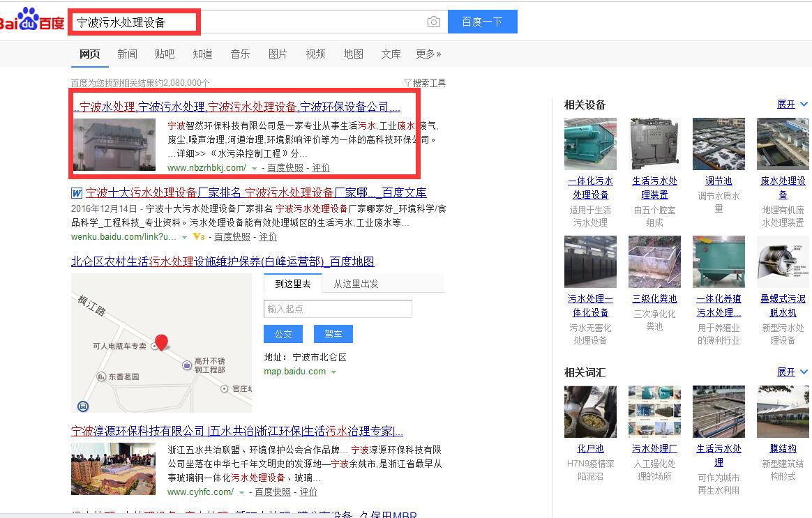
Task: Open the 一体化污水处理设备 thumbnail
Action: [590, 144]
